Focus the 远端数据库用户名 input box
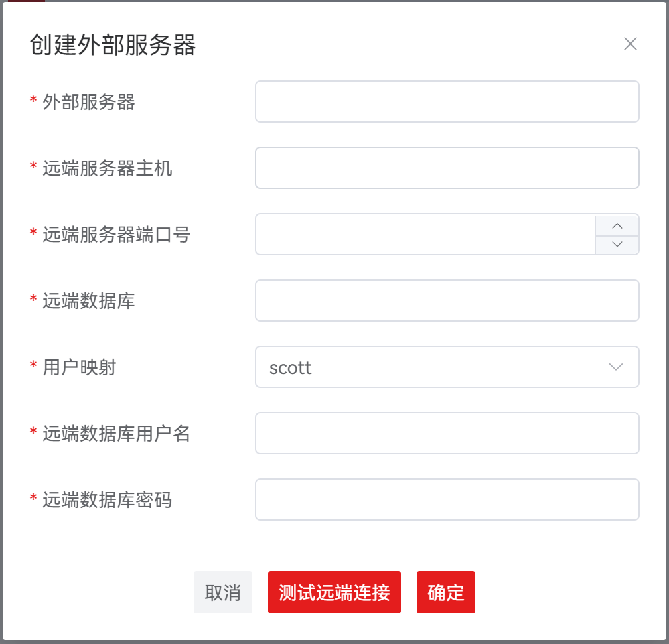669x644 pixels. (447, 433)
